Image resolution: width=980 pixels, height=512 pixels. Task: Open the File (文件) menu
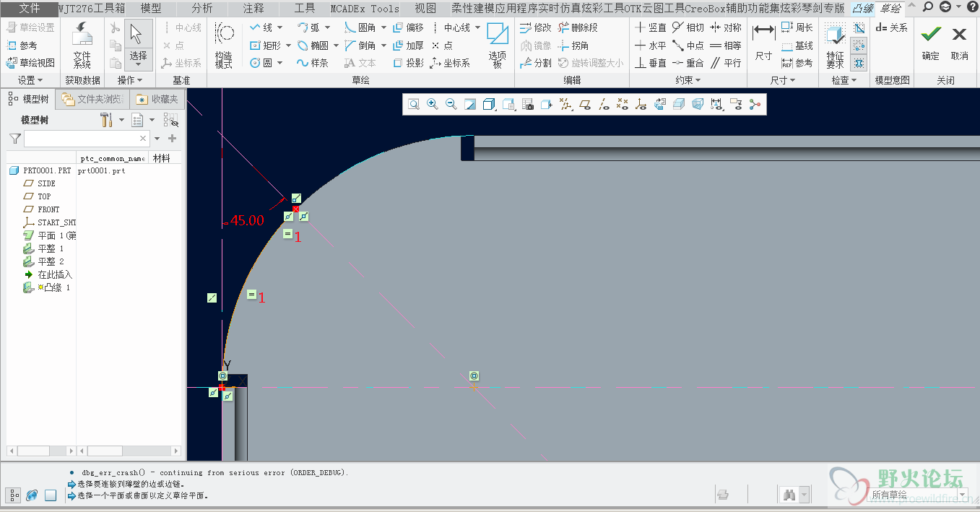[29, 9]
